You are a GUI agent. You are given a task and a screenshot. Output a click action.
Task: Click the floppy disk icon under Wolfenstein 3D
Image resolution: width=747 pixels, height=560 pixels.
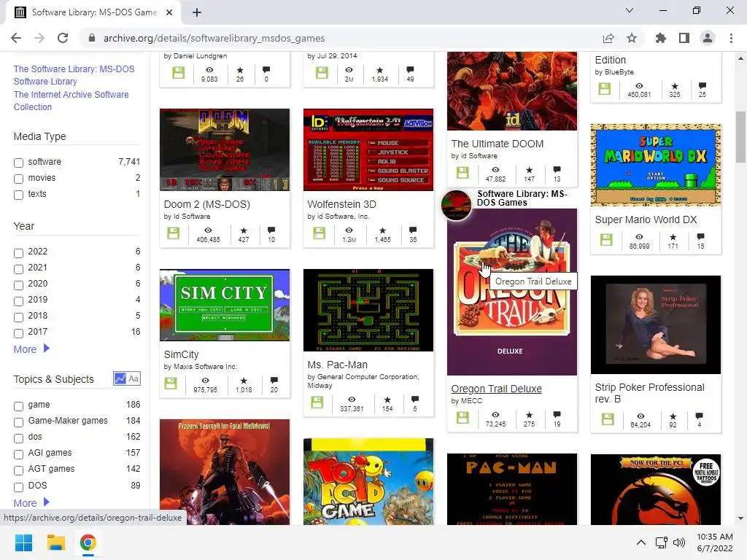pos(319,233)
